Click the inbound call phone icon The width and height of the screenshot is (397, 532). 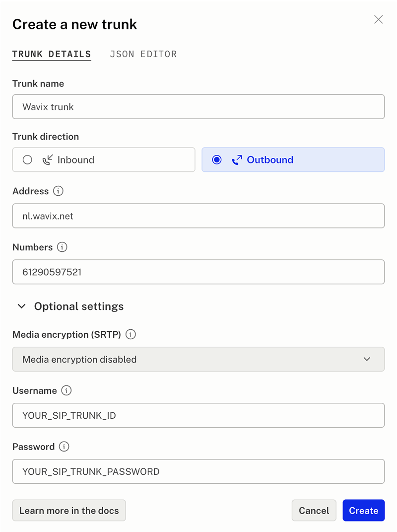coord(48,160)
